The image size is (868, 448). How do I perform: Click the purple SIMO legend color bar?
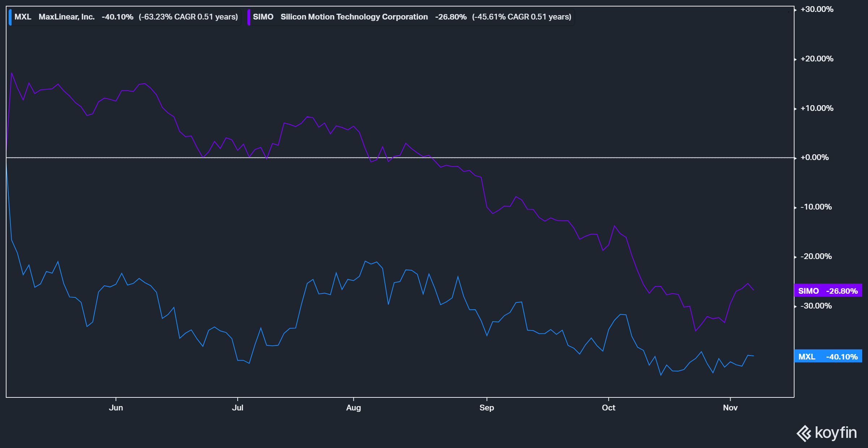click(x=249, y=17)
